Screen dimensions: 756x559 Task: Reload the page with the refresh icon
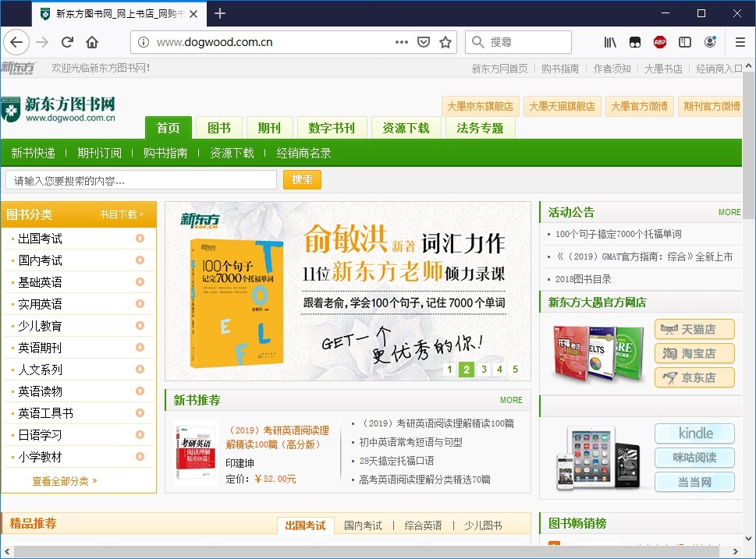click(67, 42)
